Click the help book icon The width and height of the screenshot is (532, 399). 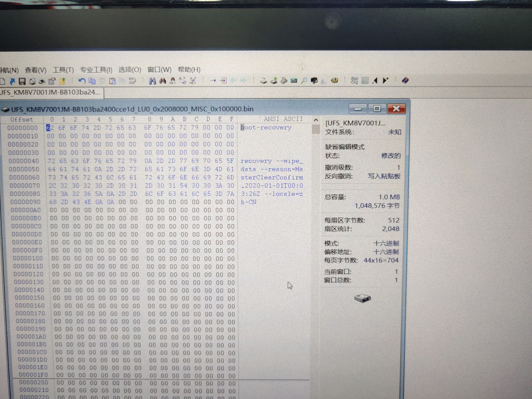click(x=405, y=80)
